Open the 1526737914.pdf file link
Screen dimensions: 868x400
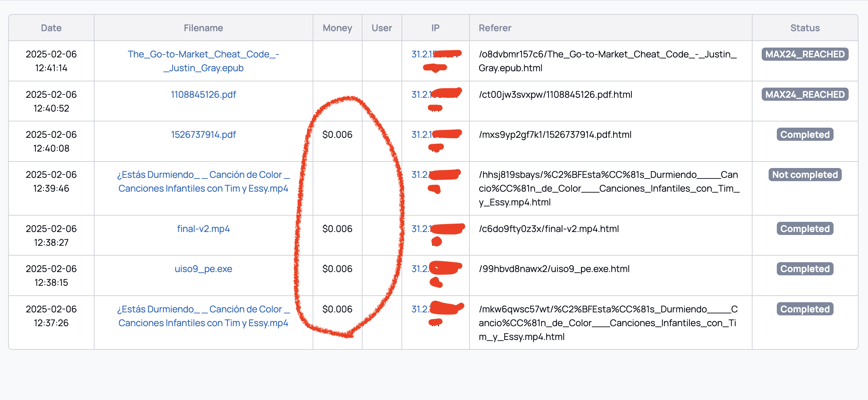click(x=203, y=135)
